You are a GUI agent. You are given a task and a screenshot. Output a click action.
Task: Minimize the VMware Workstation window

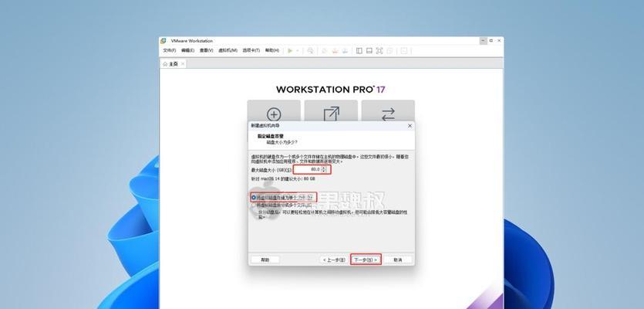click(483, 41)
